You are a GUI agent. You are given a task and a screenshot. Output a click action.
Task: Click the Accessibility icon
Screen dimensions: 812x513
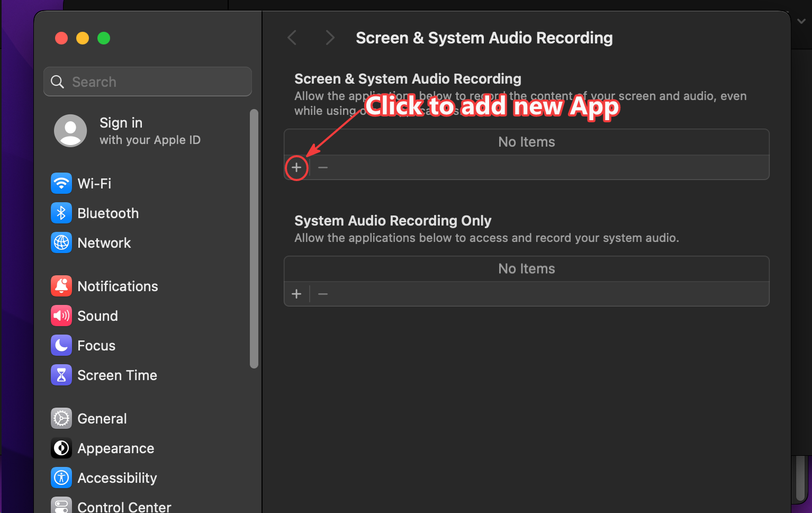click(61, 478)
